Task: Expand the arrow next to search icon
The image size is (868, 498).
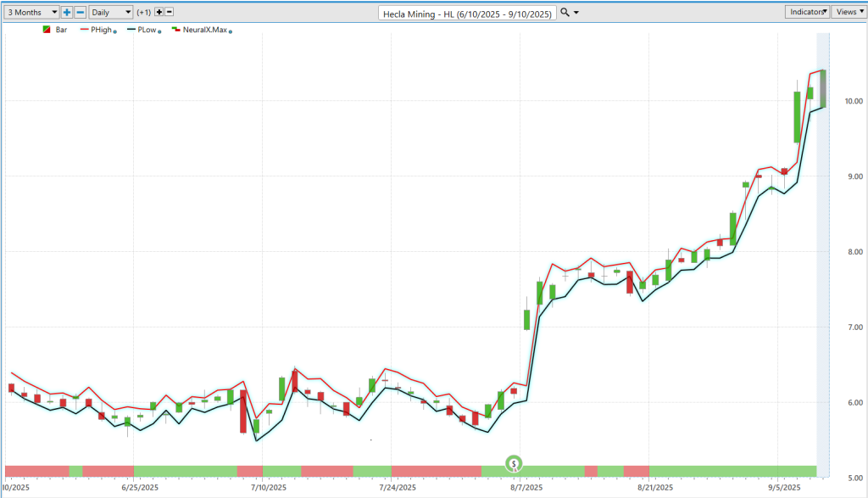Action: pyautogui.click(x=576, y=12)
